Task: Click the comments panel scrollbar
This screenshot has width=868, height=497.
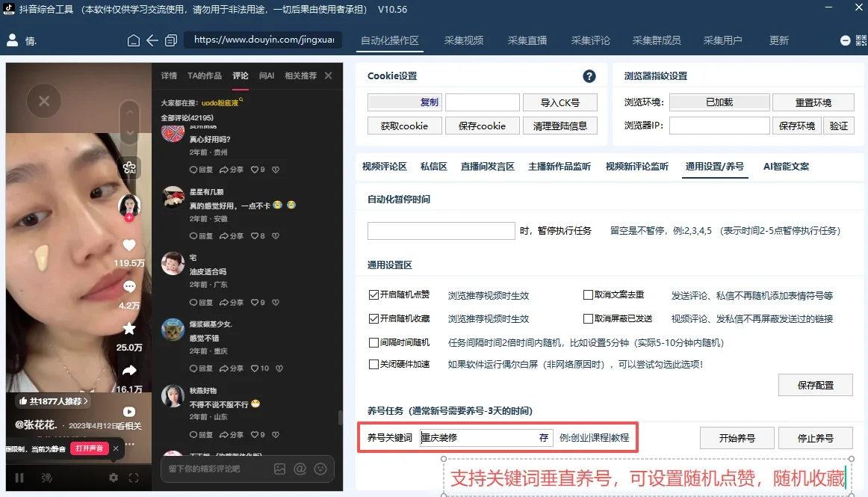Action: [340, 418]
